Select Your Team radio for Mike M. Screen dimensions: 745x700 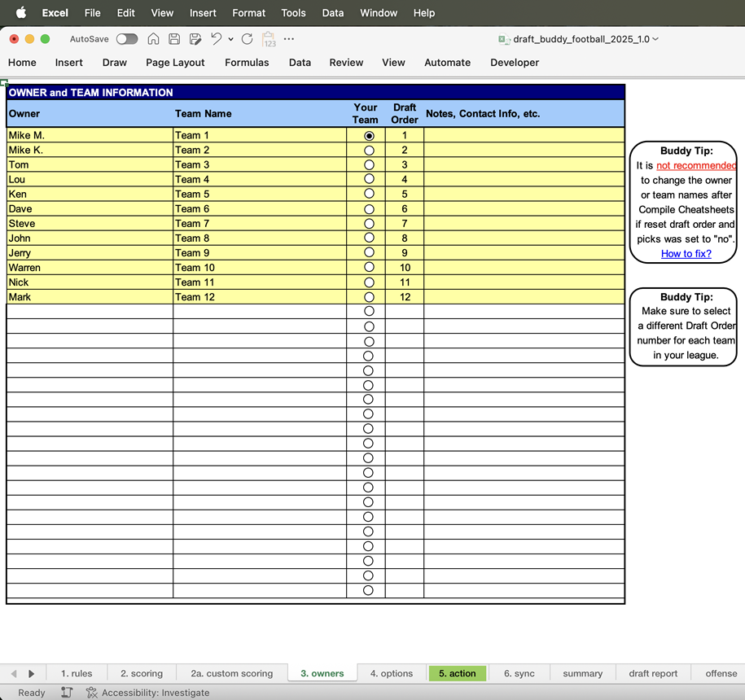(x=369, y=136)
